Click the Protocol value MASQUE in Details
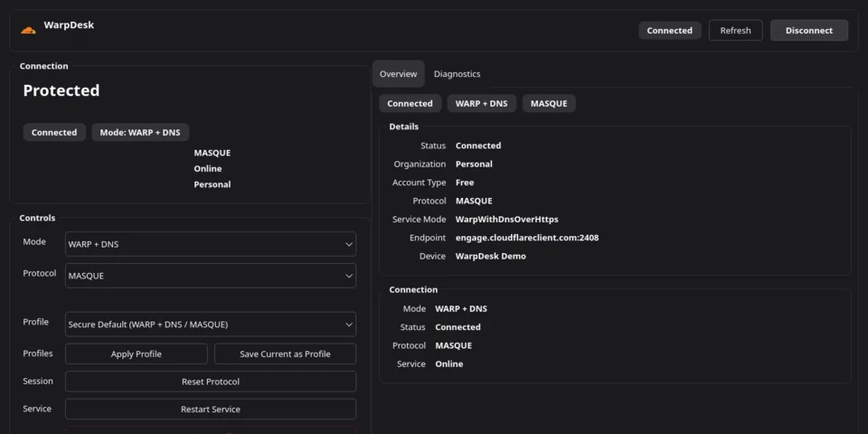Screen dimensions: 868x434 tap(474, 201)
